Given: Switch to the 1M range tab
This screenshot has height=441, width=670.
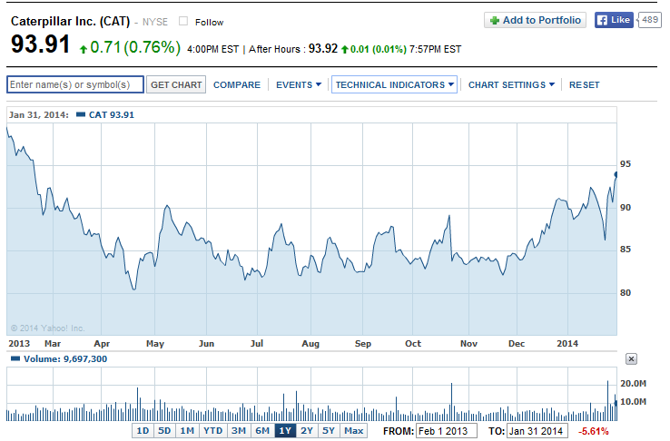Looking at the screenshot, I should click(187, 431).
